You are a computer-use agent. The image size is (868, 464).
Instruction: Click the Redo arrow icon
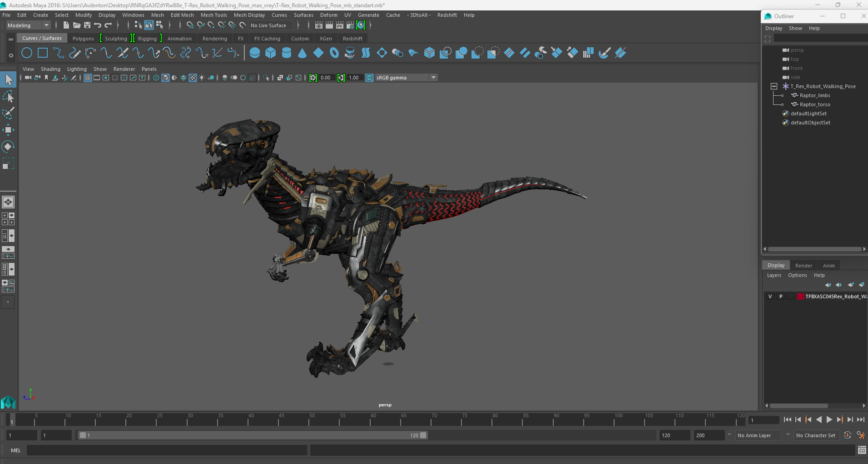click(108, 25)
